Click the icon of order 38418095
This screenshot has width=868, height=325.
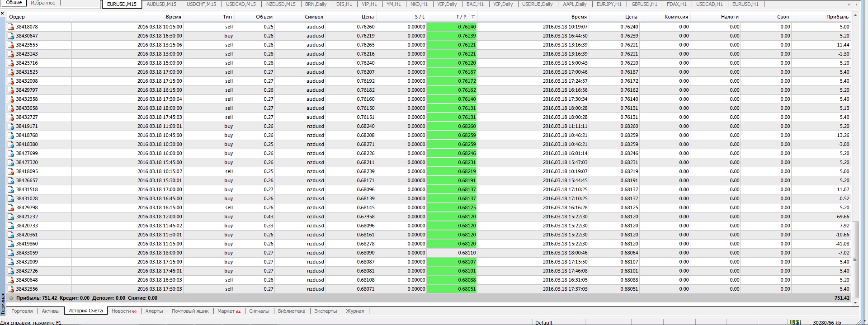(11, 171)
